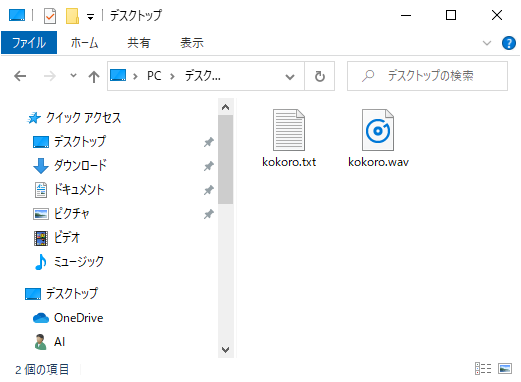
Task: Go up one folder level with the up arrow
Action: click(94, 77)
